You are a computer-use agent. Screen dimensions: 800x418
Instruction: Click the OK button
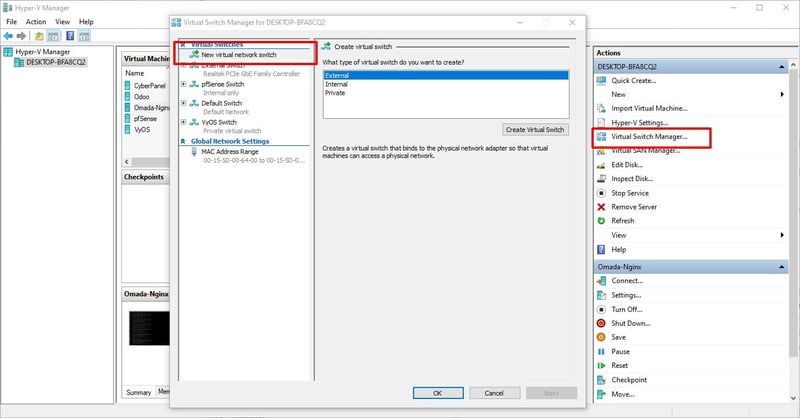(438, 393)
